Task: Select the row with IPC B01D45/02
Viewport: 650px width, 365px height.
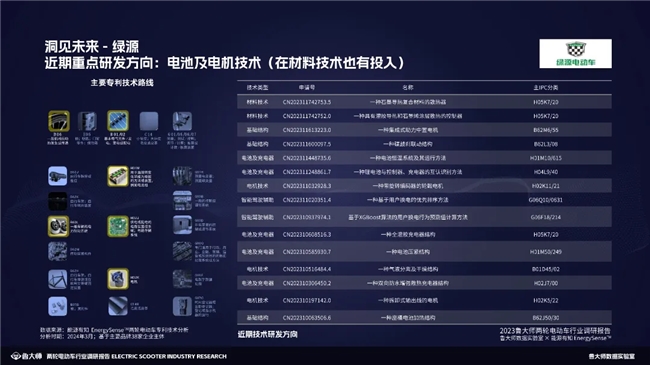Action: tap(424, 269)
